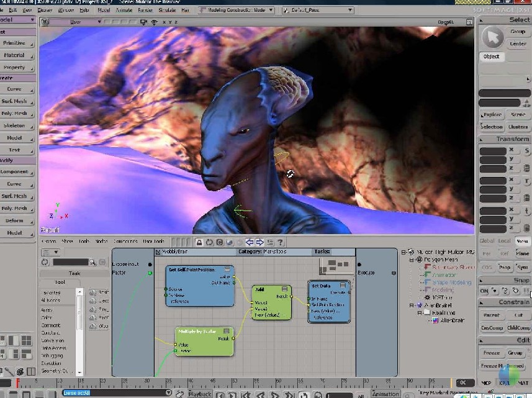Click the Parent constrain button
This screenshot has width=532, height=398.
click(491, 315)
